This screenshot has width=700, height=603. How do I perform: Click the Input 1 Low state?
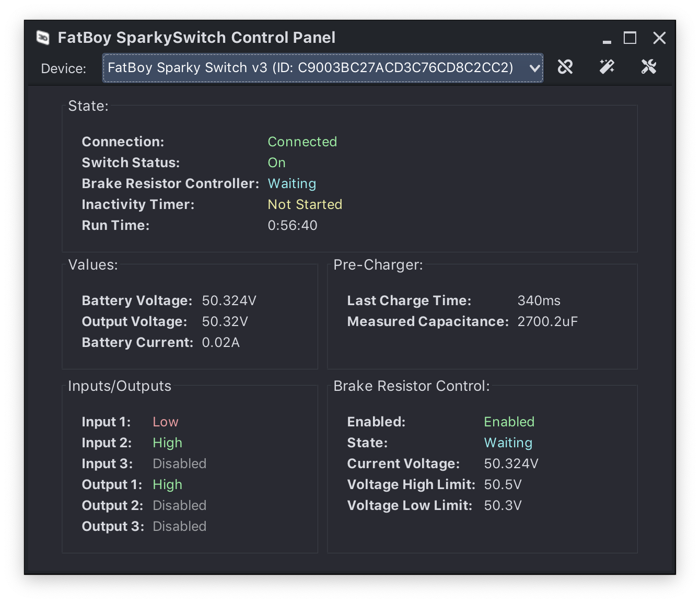[x=165, y=422]
